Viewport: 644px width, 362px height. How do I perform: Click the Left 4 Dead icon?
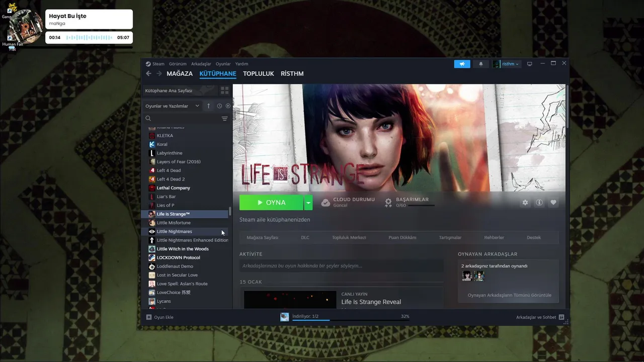(152, 170)
